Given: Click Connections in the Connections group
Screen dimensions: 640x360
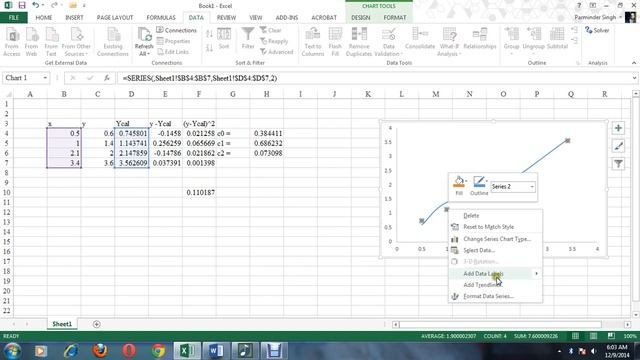Looking at the screenshot, I should (176, 30).
